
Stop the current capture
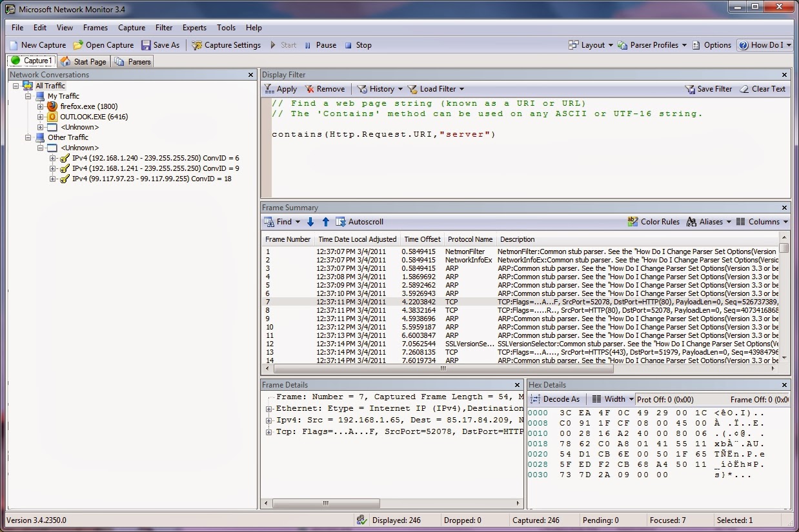coord(359,45)
